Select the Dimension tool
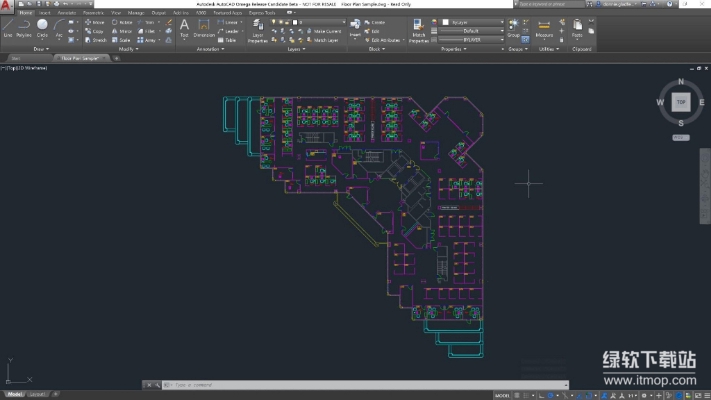Screen dimensions: 711x400 [204, 28]
